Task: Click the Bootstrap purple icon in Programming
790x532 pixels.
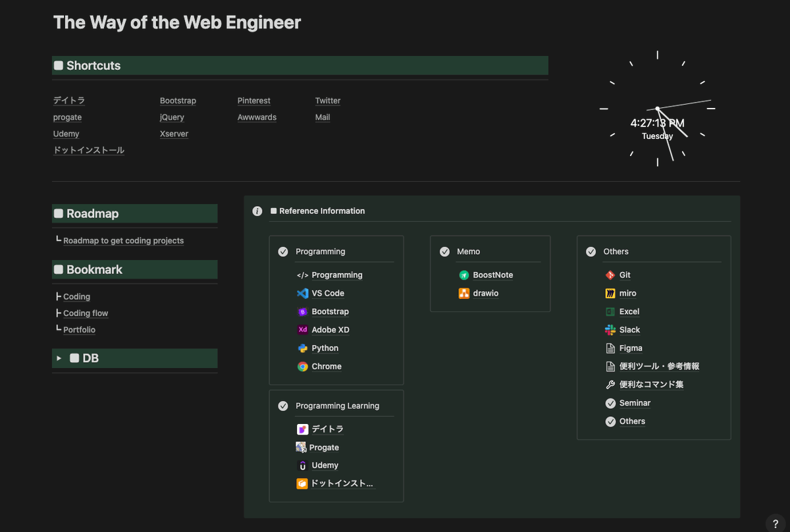Action: pos(302,312)
